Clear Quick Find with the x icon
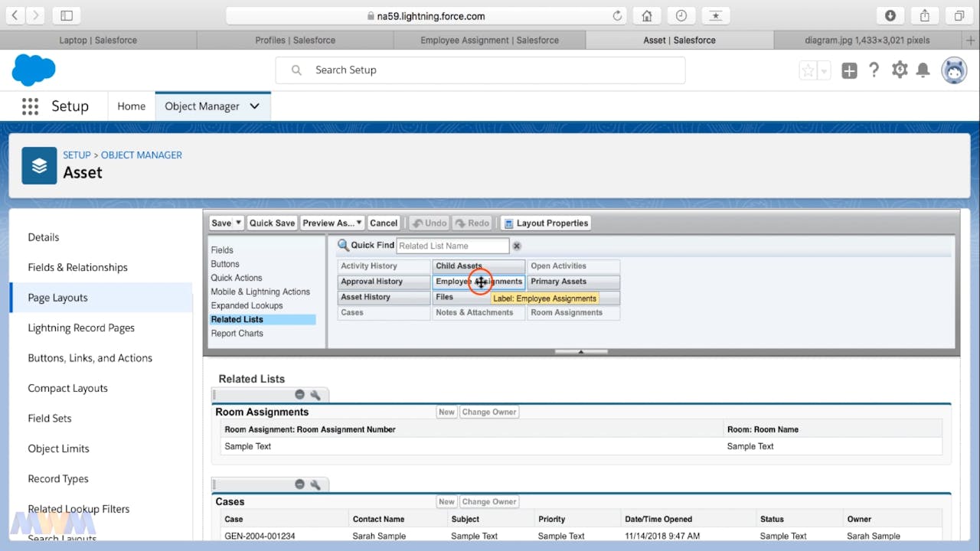The image size is (980, 551). coord(517,246)
